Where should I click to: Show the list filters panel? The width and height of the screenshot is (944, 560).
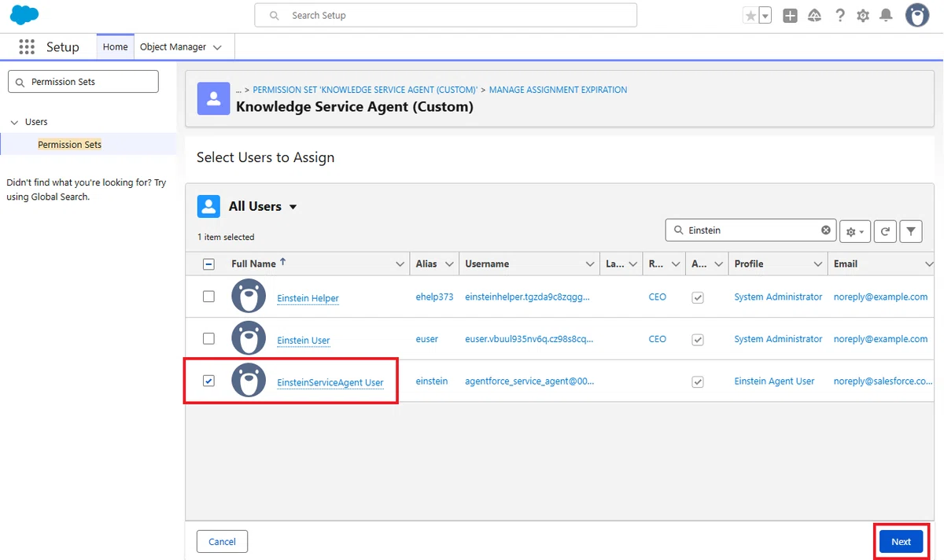coord(910,231)
